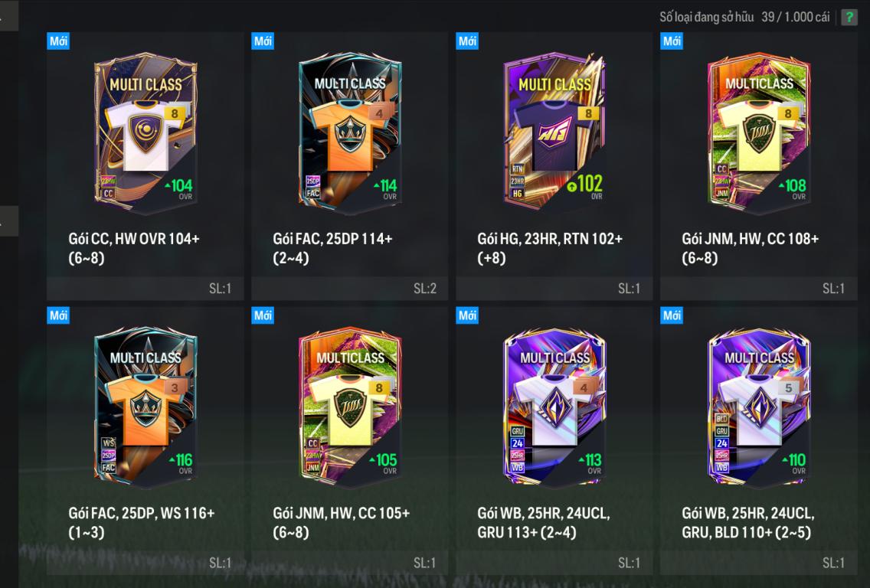Click the Mới badge on the WB BLD 110+ pack
This screenshot has width=870, height=588.
pyautogui.click(x=672, y=315)
